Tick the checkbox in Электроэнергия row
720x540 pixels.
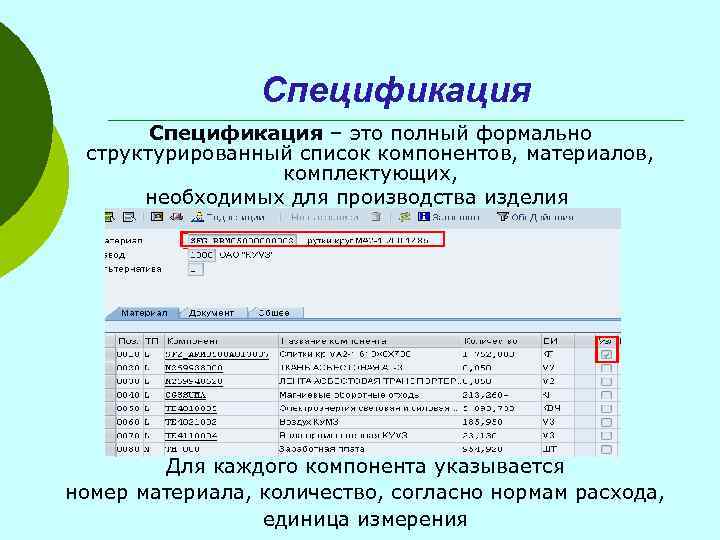[x=607, y=408]
